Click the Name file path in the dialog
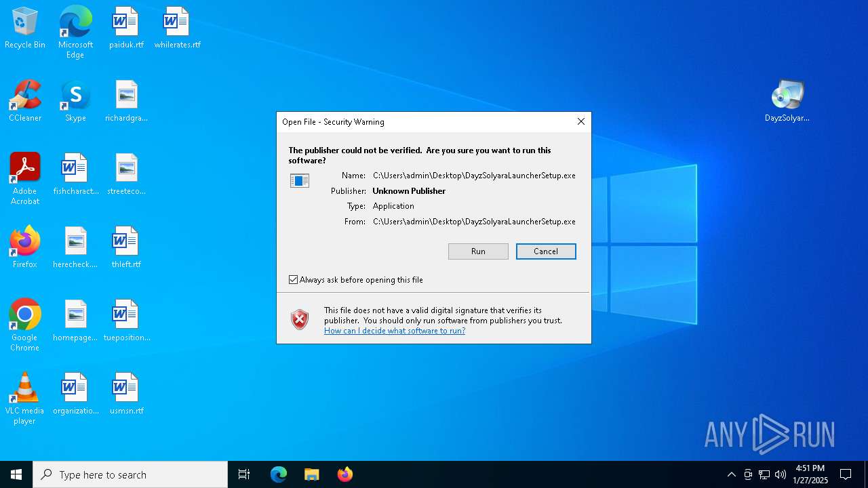Screen dimensions: 868x488 [x=474, y=176]
